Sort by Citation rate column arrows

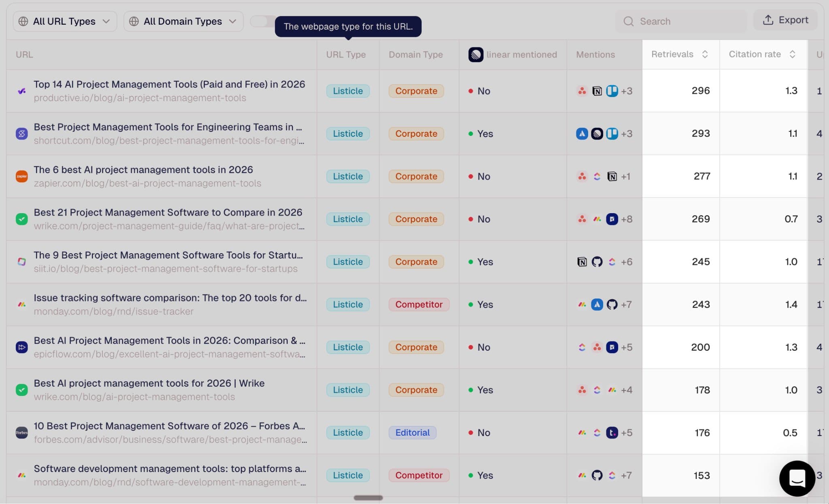[x=793, y=54]
